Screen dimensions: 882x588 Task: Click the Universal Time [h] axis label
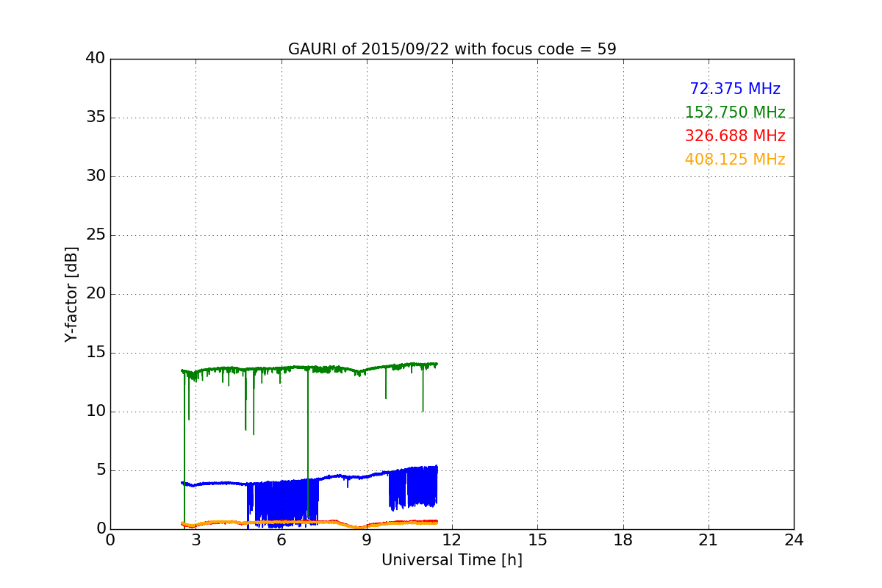(452, 560)
